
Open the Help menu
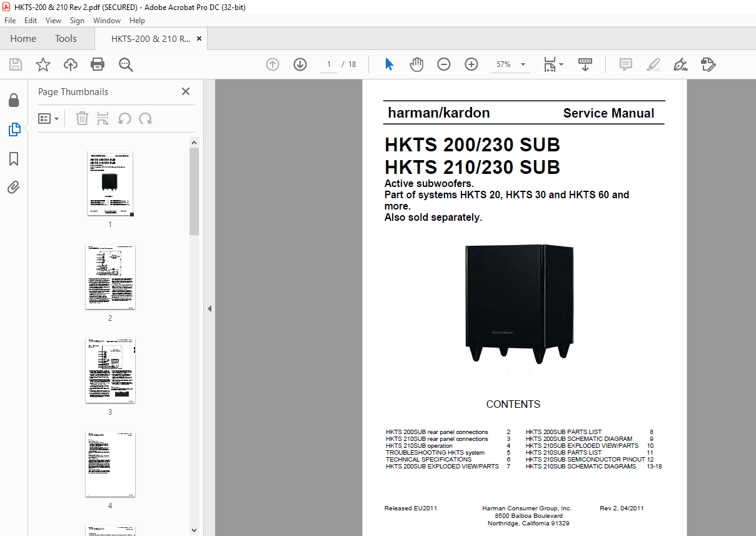137,21
